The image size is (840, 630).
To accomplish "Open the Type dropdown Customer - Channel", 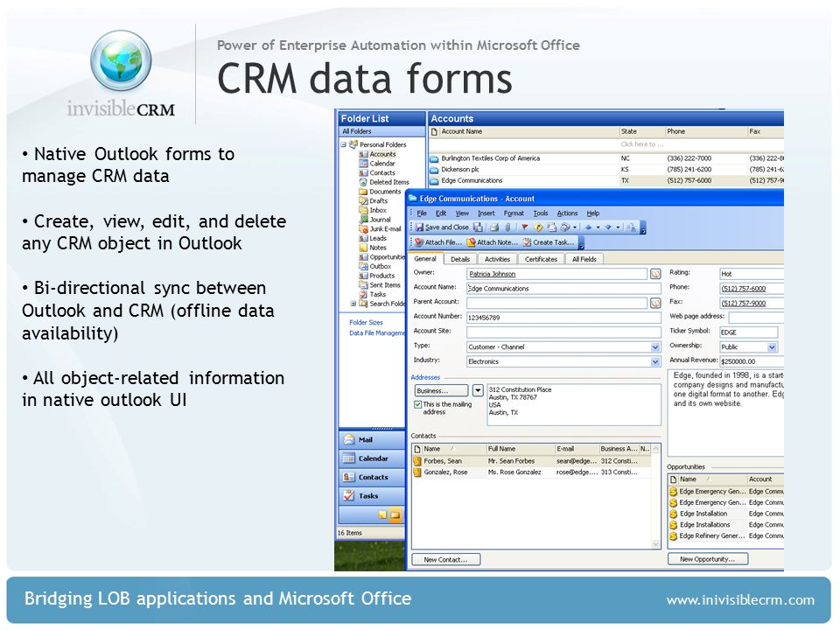I will (655, 347).
